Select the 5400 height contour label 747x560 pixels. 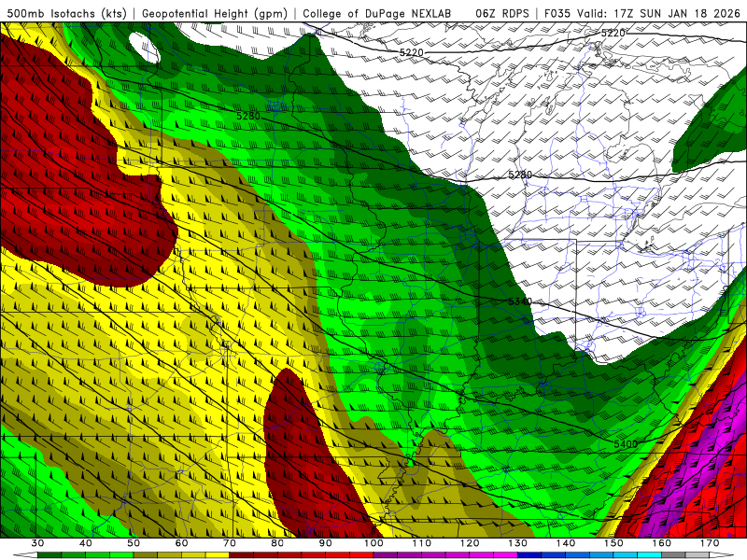626,444
